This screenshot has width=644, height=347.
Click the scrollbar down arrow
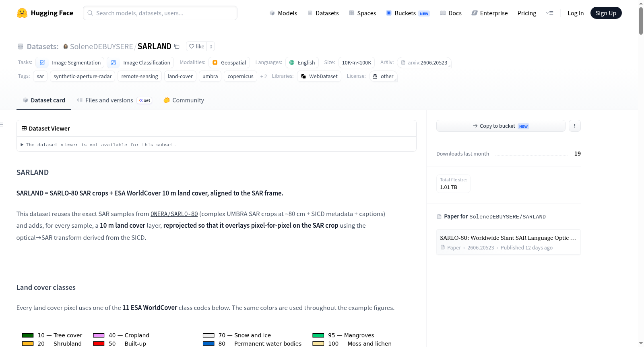641,344
